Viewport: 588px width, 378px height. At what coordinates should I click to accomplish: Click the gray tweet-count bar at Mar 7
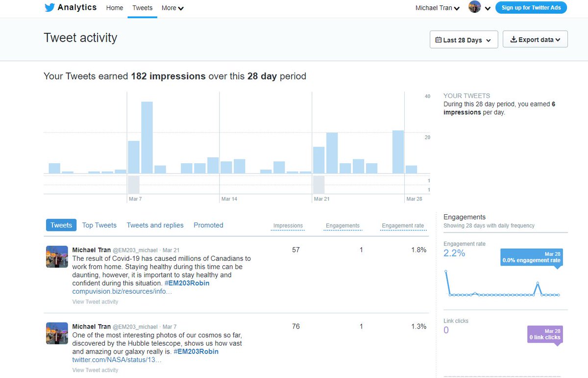[134, 184]
